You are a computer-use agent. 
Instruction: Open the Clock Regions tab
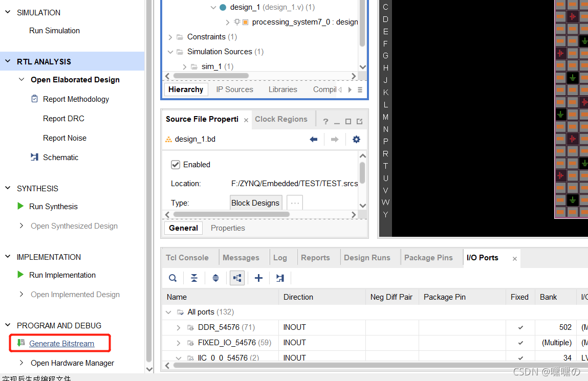tap(281, 119)
